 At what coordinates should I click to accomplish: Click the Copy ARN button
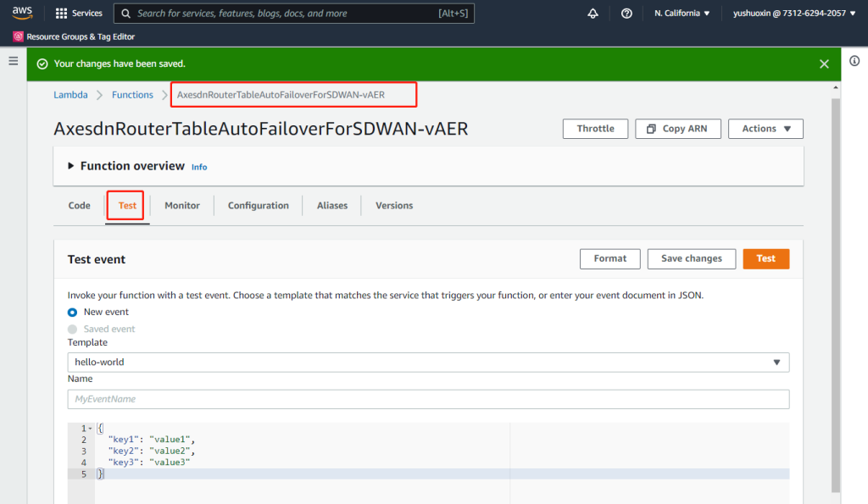point(677,129)
